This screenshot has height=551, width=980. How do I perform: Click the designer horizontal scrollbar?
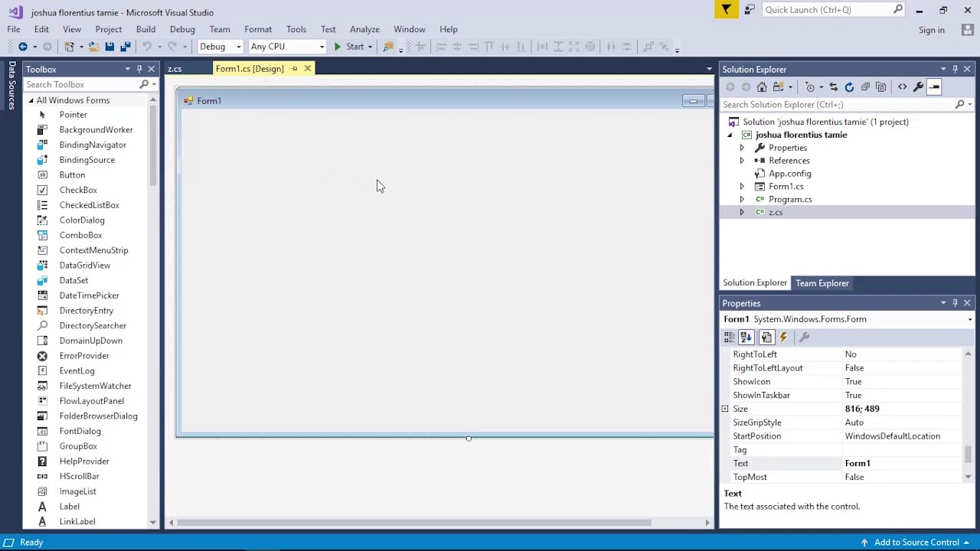pos(414,523)
